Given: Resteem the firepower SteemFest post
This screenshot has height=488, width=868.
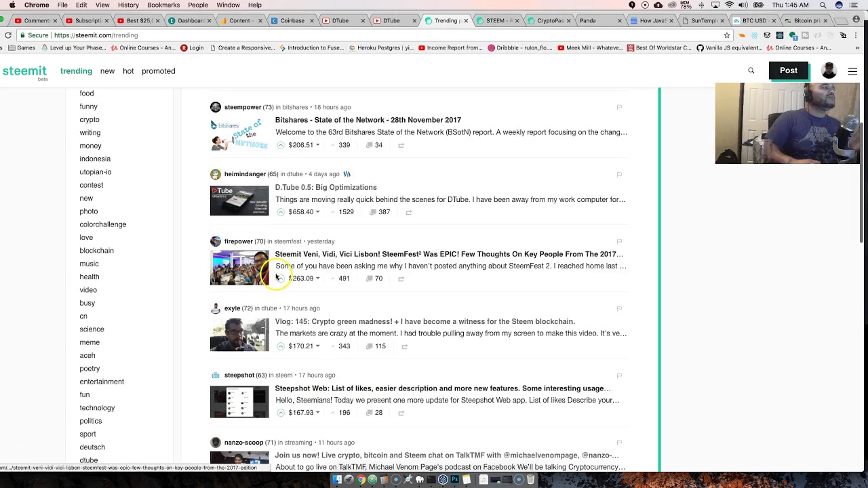Looking at the screenshot, I should (x=401, y=279).
